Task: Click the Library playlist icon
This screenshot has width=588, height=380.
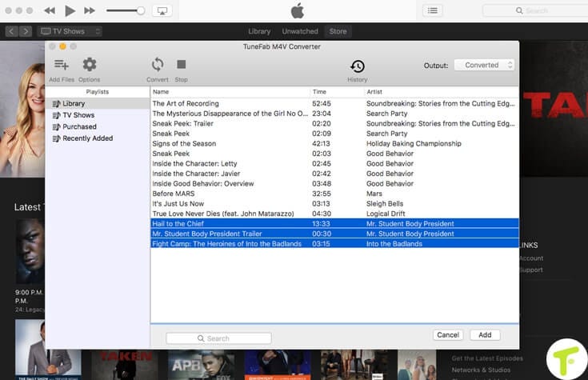Action: click(x=56, y=103)
